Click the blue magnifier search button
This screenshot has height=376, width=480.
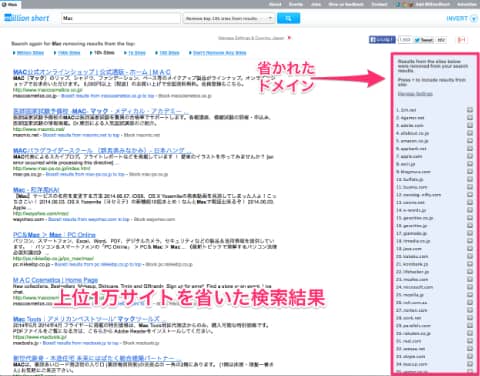[288, 18]
